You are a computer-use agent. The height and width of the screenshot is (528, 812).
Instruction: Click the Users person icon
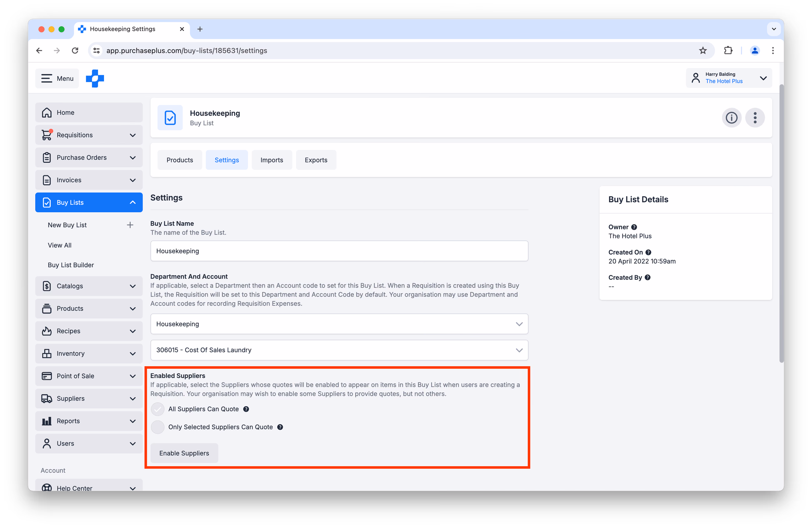pos(47,443)
